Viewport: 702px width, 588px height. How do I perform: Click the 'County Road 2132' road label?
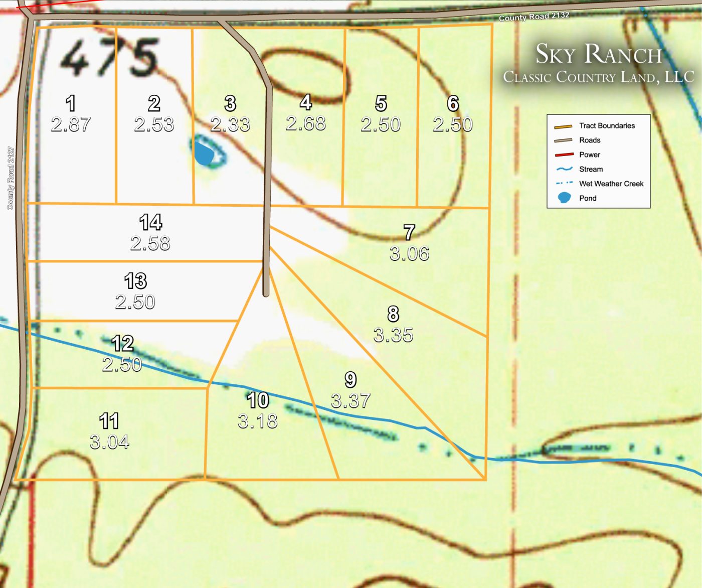point(534,17)
